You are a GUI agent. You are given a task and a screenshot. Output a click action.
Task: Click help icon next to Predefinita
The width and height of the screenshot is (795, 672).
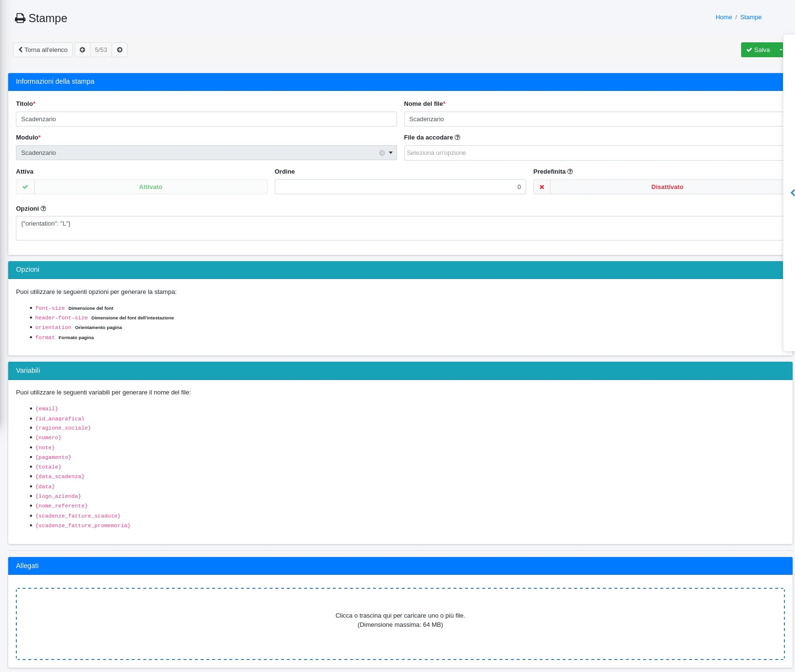[x=570, y=172]
